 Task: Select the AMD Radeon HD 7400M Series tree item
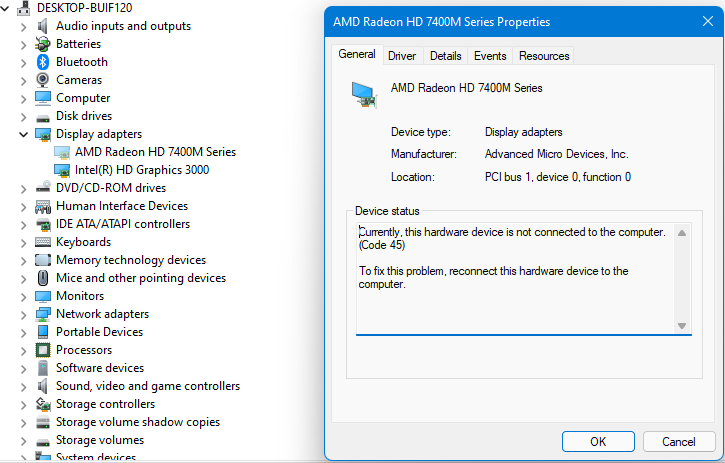pos(155,152)
